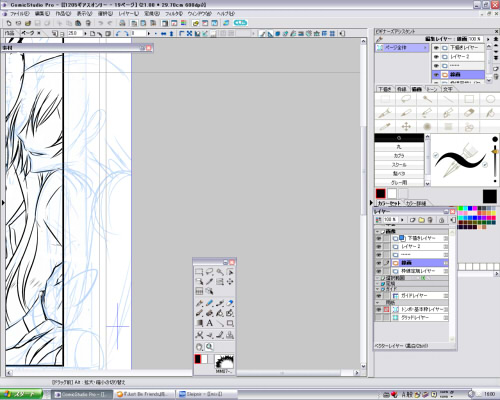Open the フィルタ menu
Viewport: 500px width, 400px height.
(174, 14)
